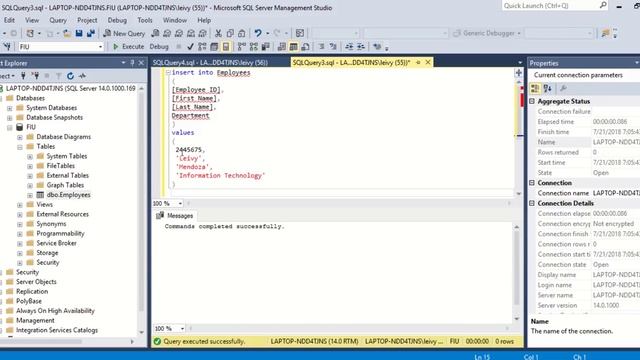Image resolution: width=640 pixels, height=360 pixels.
Task: Click the Cut scissors icon
Action: pyautogui.click(x=218, y=33)
